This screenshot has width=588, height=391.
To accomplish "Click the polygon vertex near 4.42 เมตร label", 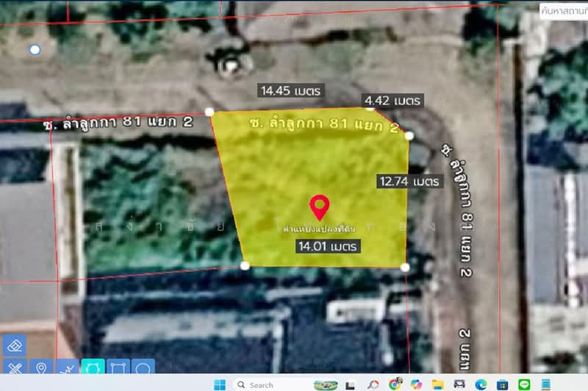I will coord(370,108).
